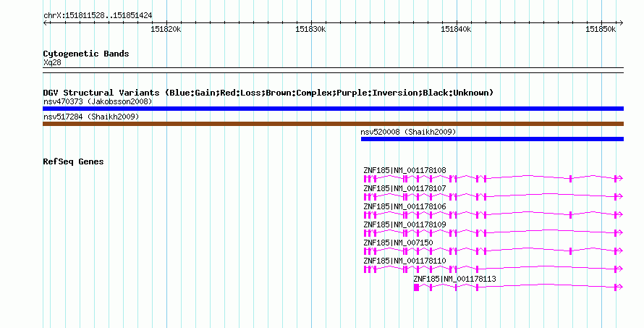This screenshot has height=328, width=644.
Task: Click the chrX:151811528..151851424 coordinate label
Action: click(98, 16)
